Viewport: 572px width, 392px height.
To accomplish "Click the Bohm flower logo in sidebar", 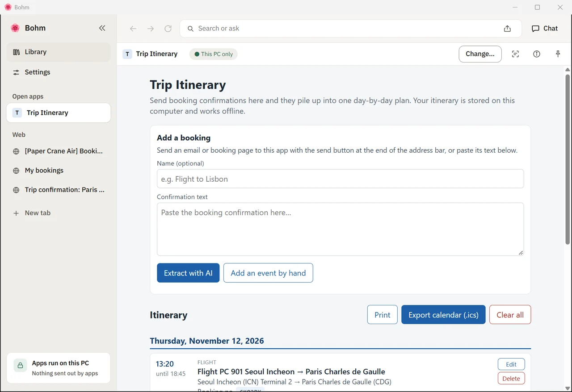I will (15, 28).
